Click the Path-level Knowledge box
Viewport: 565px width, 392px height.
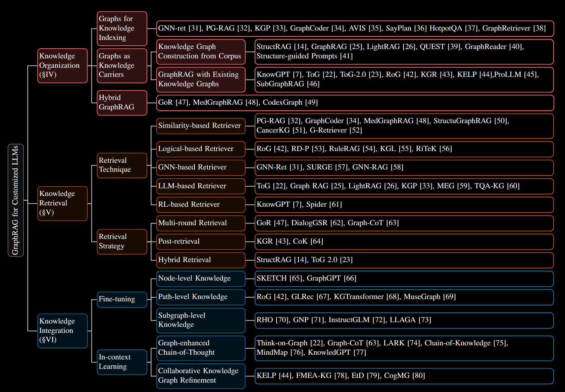click(x=201, y=297)
